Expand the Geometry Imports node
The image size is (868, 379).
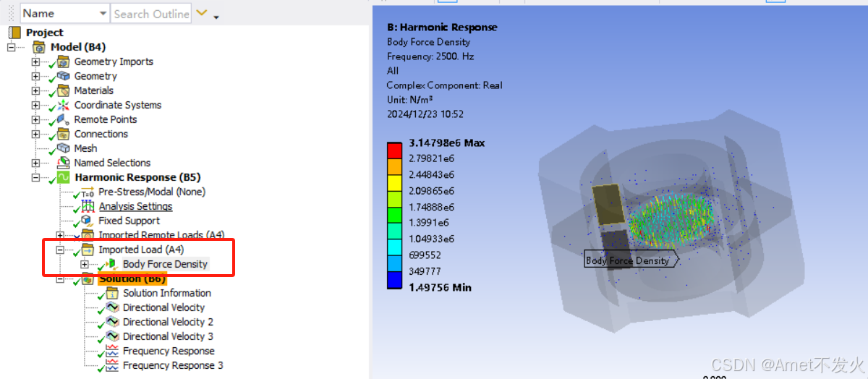tap(35, 61)
